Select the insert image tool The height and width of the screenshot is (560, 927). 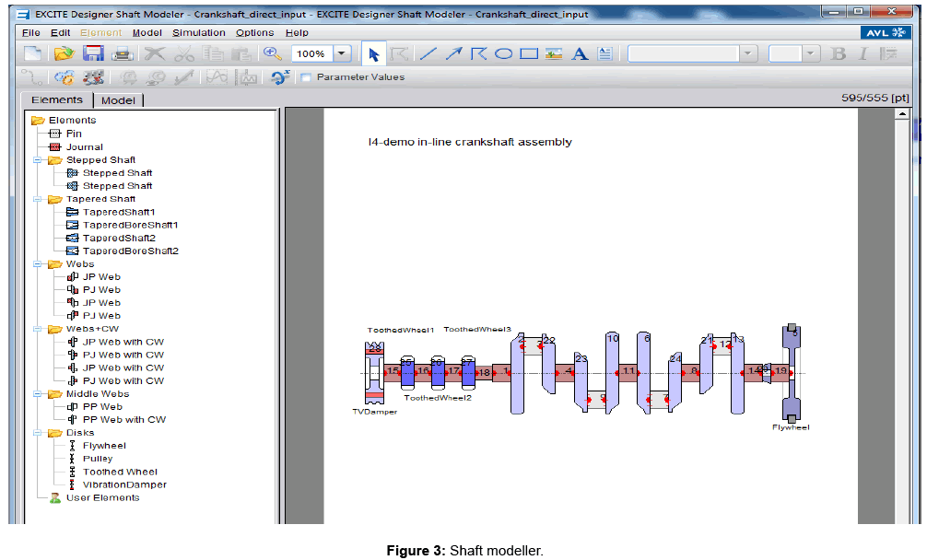[x=554, y=53]
